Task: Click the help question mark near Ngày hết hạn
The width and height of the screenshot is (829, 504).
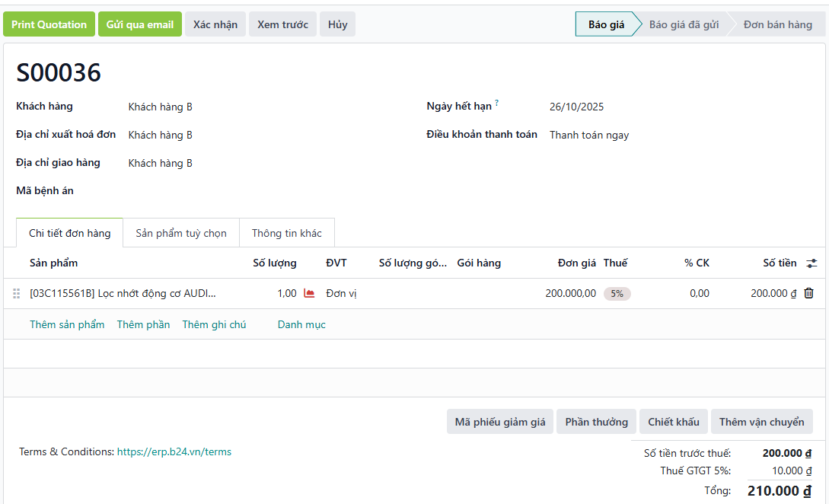Action: pos(497,103)
